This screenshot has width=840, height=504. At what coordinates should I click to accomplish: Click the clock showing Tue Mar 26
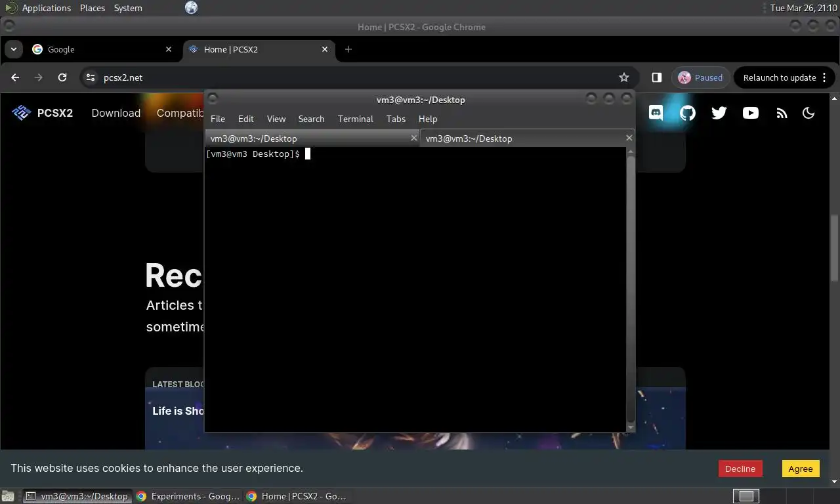point(803,8)
